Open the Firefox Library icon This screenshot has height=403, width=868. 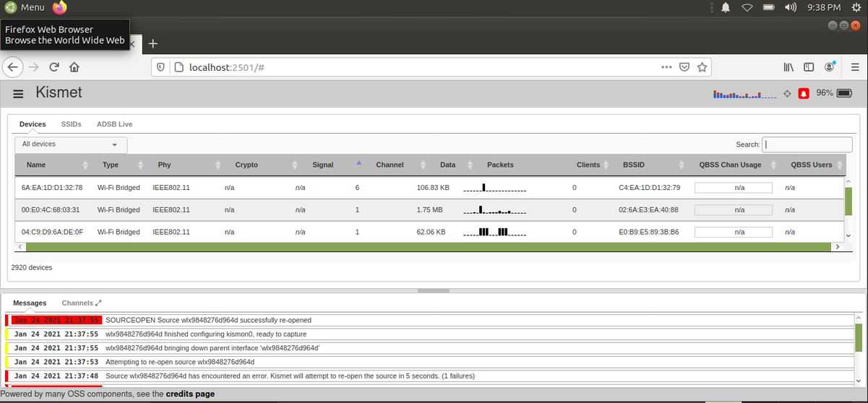[x=788, y=67]
